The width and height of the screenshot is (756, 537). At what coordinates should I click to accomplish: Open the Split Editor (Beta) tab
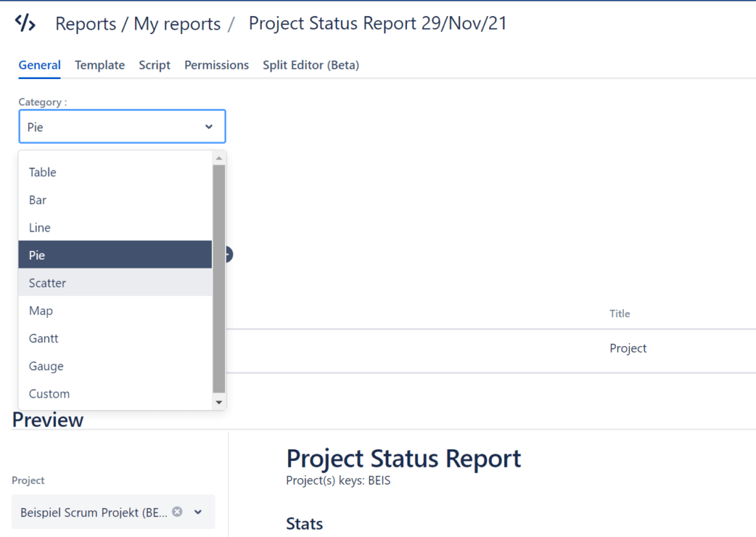[311, 65]
